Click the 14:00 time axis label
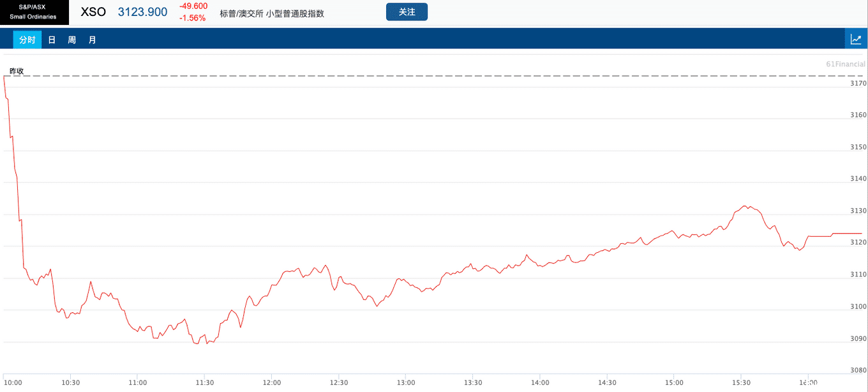 [539, 382]
